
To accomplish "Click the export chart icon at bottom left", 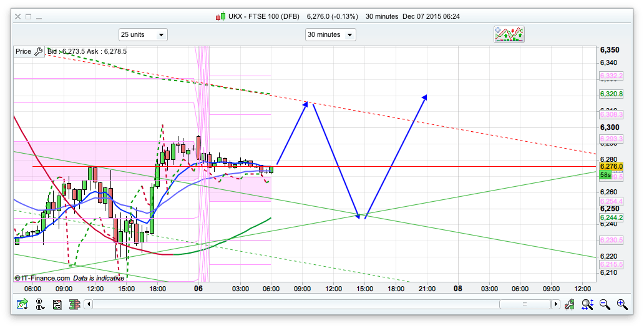I will tap(22, 304).
